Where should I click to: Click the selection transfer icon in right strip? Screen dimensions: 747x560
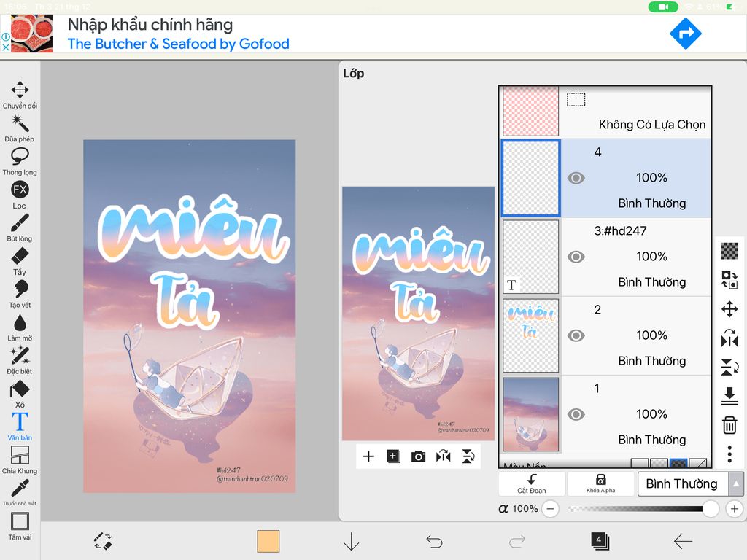pos(729,279)
